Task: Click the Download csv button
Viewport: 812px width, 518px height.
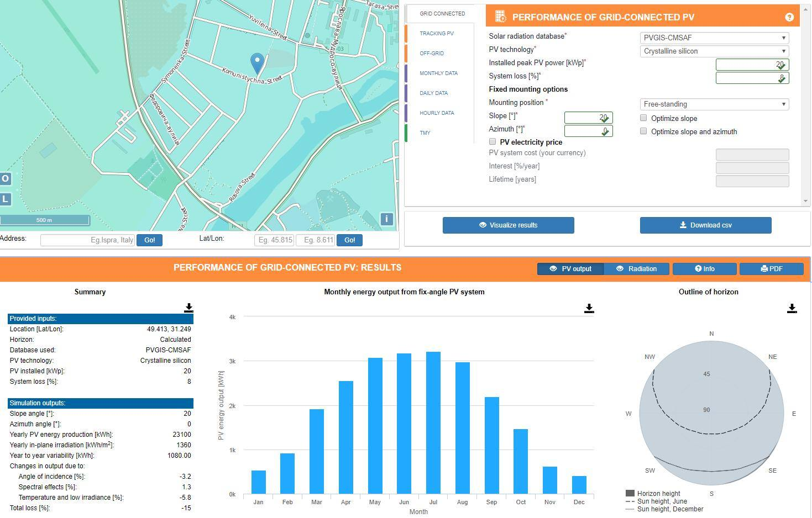Action: point(705,225)
